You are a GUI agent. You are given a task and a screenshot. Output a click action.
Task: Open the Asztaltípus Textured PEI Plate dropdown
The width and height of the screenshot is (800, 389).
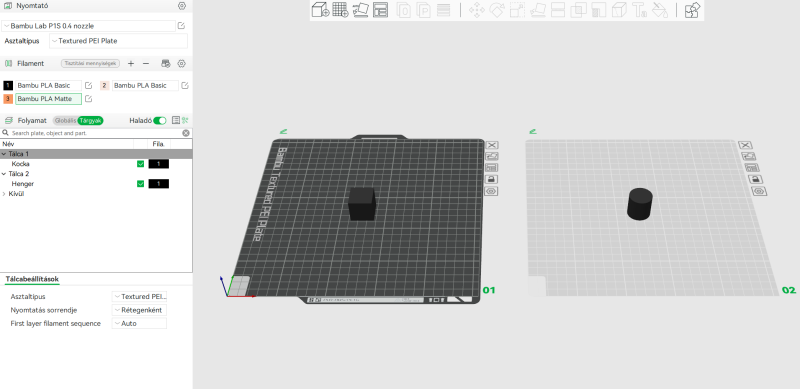coord(118,41)
